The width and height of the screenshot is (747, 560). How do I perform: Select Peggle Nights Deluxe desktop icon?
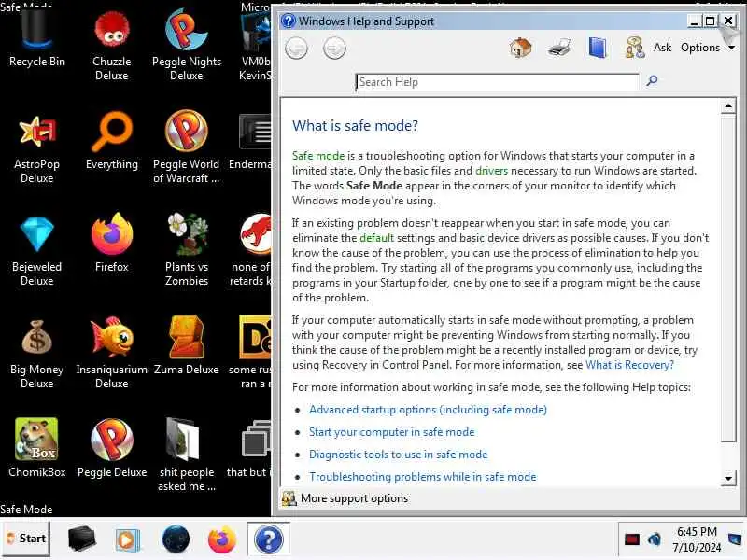[x=186, y=44]
